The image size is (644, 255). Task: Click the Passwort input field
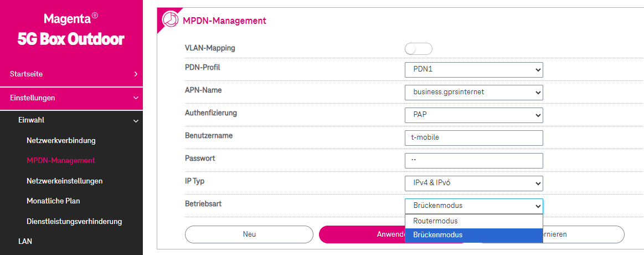click(x=474, y=161)
